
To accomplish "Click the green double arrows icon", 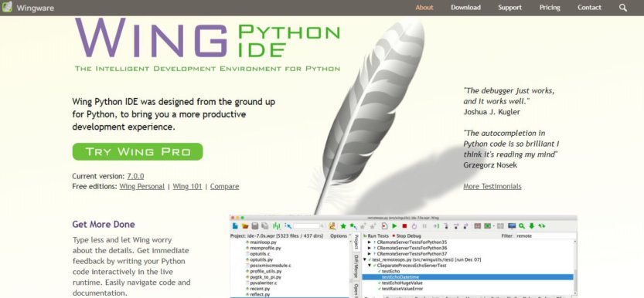I will pyautogui.click(x=542, y=226).
